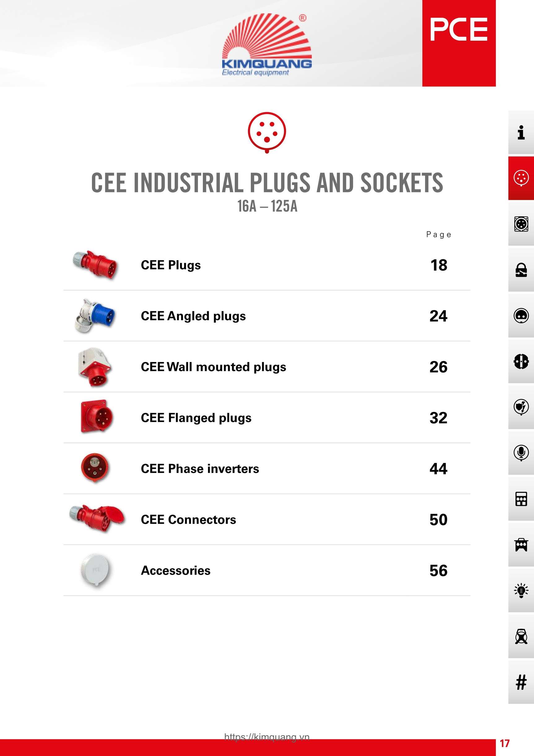The height and width of the screenshot is (756, 534).
Task: Go to the CEE Plugs section
Action: pyautogui.click(x=171, y=265)
